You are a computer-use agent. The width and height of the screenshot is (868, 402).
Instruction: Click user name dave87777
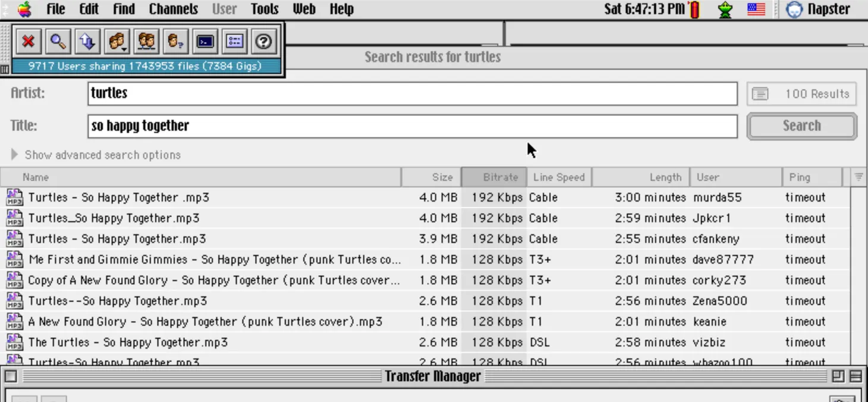click(x=723, y=260)
